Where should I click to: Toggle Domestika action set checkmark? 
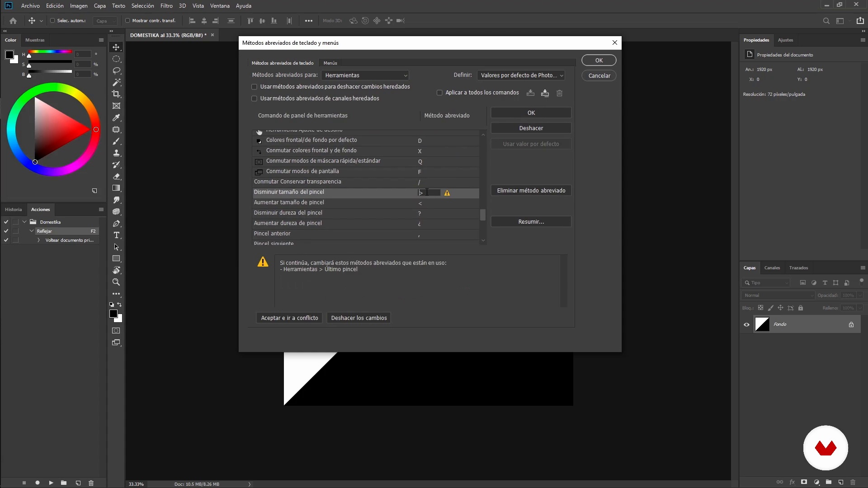(6, 222)
